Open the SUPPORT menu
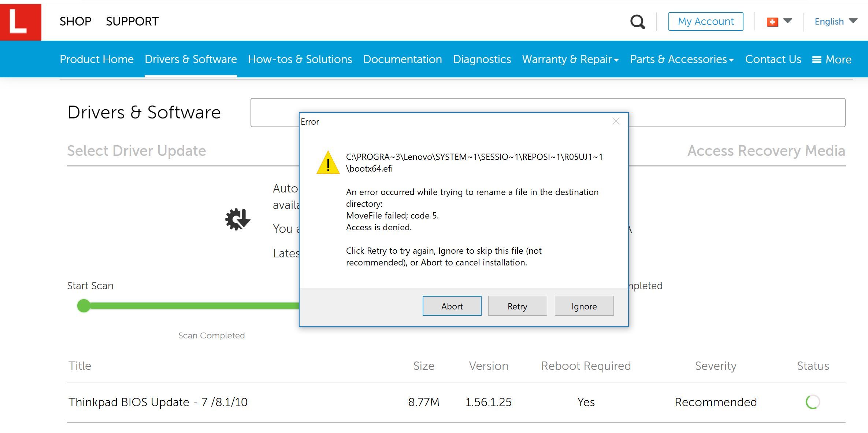Image resolution: width=868 pixels, height=433 pixels. click(x=132, y=21)
